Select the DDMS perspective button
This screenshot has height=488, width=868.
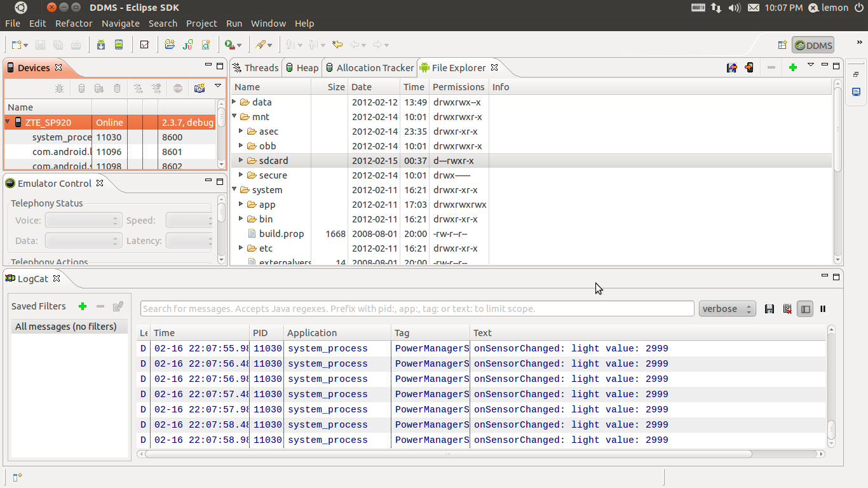coord(813,45)
